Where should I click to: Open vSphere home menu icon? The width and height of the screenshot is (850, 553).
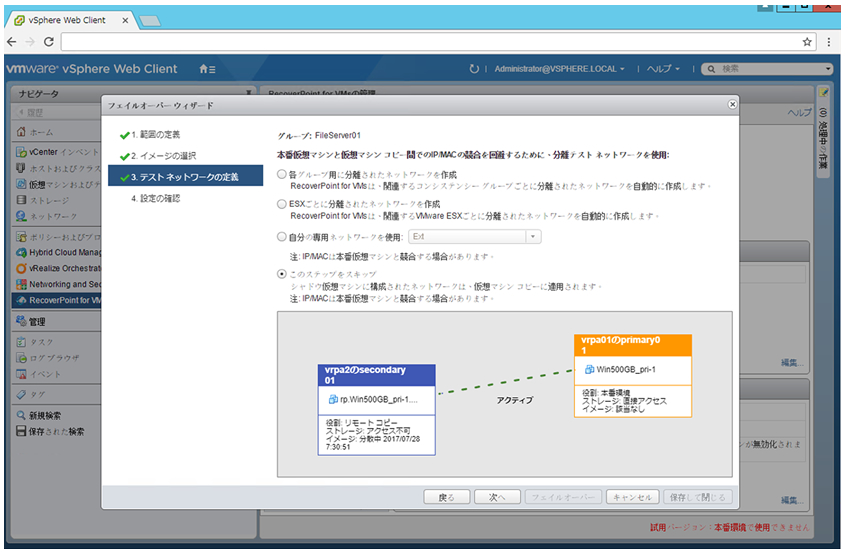tap(207, 69)
